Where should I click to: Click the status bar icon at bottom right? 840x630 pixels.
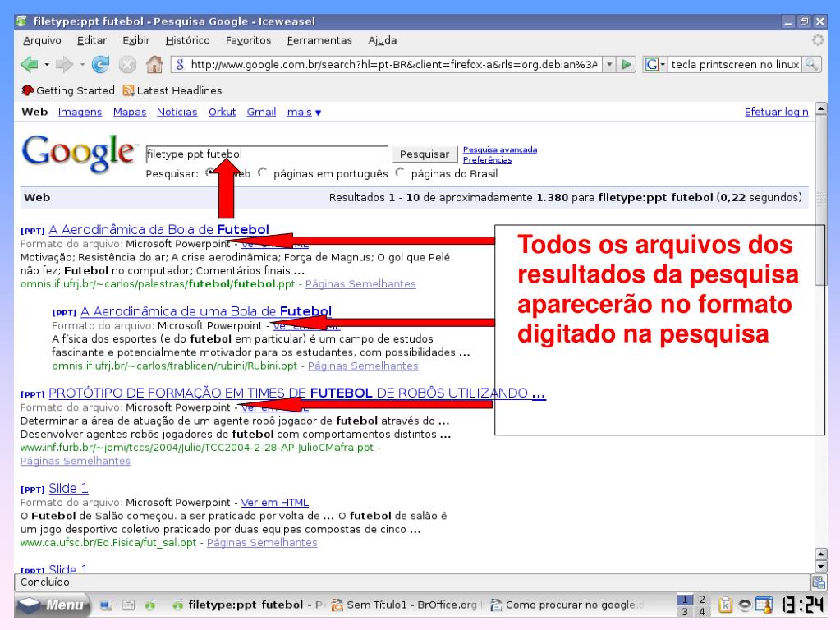[818, 582]
